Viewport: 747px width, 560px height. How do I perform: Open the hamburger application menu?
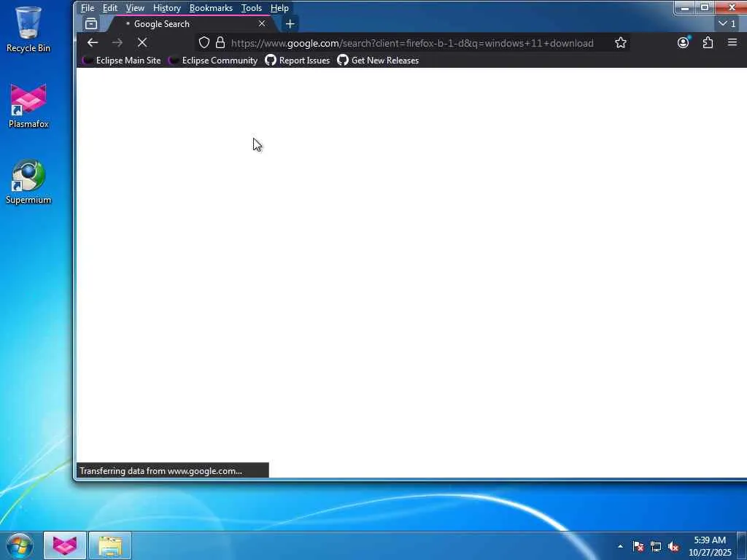(732, 42)
